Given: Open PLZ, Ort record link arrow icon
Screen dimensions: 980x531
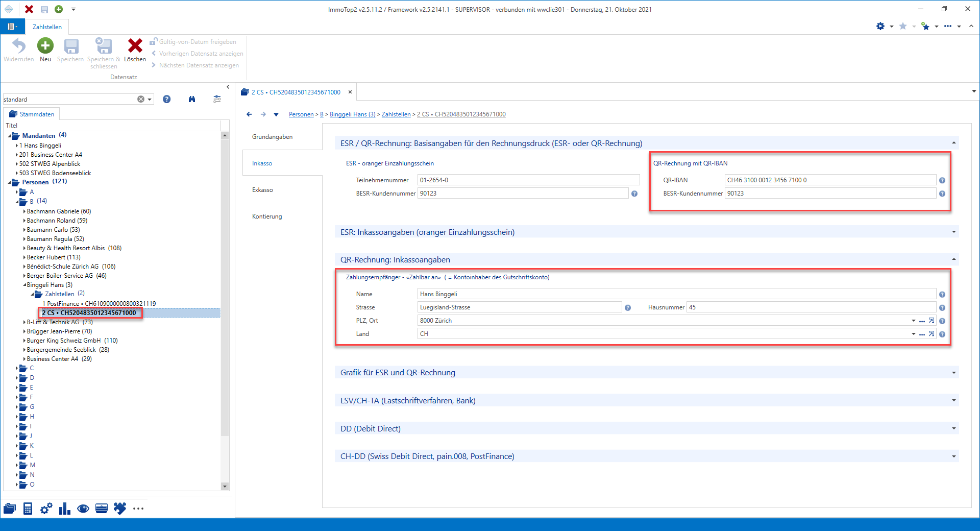Looking at the screenshot, I should (932, 321).
